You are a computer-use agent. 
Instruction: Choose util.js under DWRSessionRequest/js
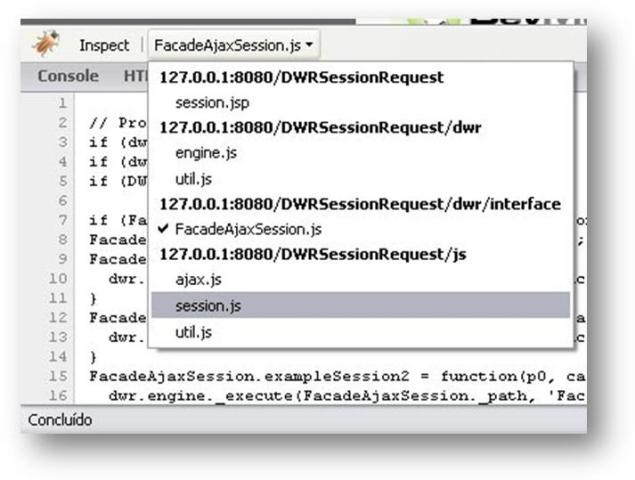click(x=193, y=331)
